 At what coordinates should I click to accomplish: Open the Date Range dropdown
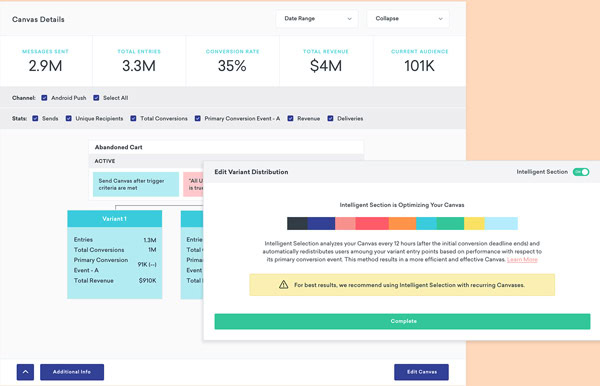click(317, 19)
